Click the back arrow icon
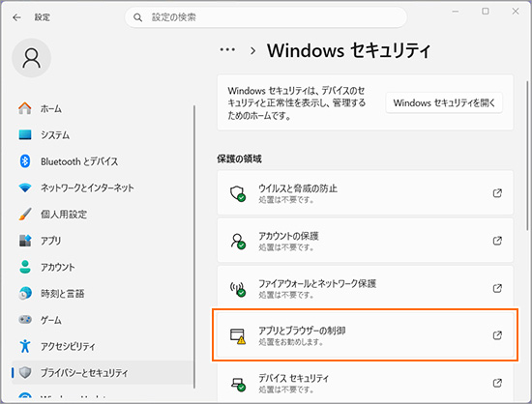Screen dimensions: 532x404 pos(16,17)
